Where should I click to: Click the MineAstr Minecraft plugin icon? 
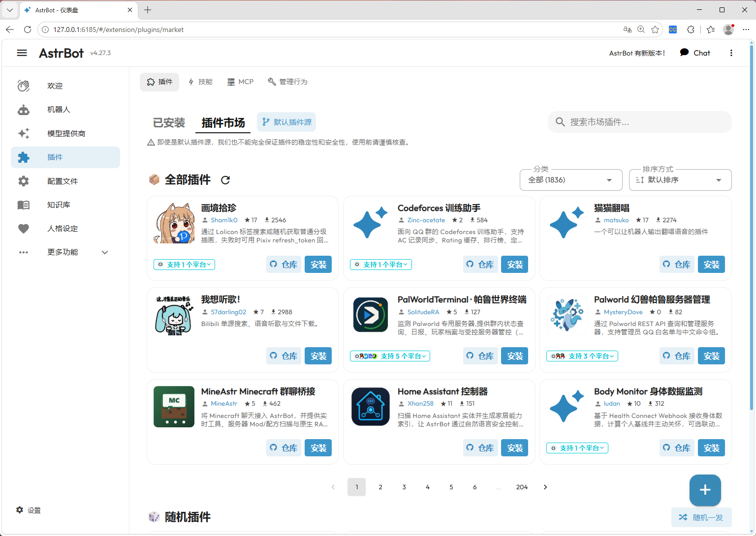(174, 407)
